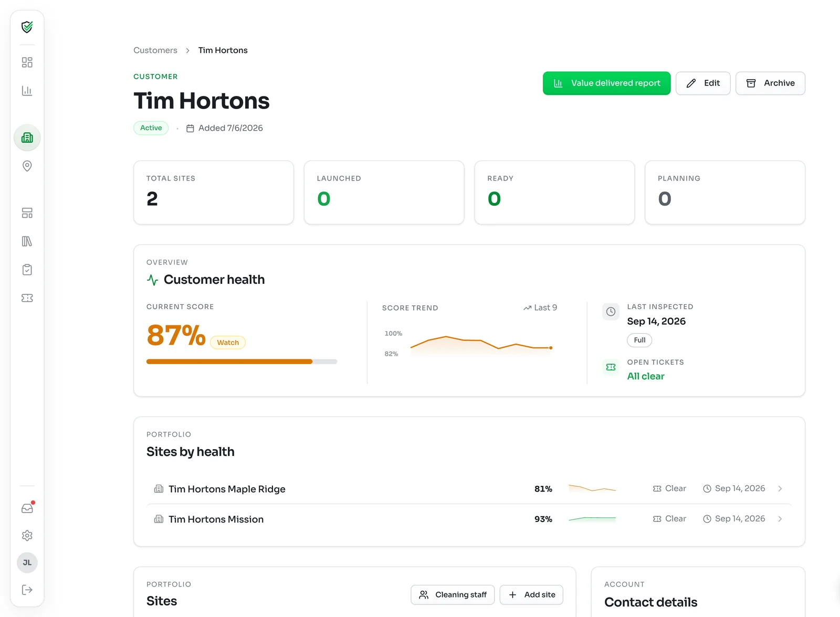Open the dashboard grid icon in the sidebar

pyautogui.click(x=27, y=62)
